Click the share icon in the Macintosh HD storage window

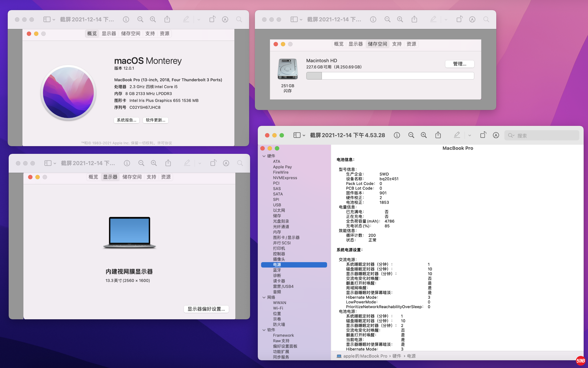coord(414,19)
